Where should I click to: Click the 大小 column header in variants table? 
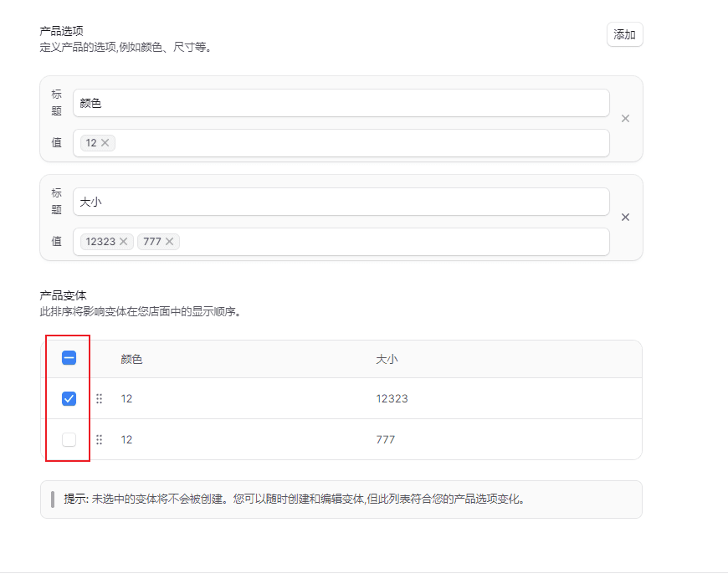pos(387,359)
